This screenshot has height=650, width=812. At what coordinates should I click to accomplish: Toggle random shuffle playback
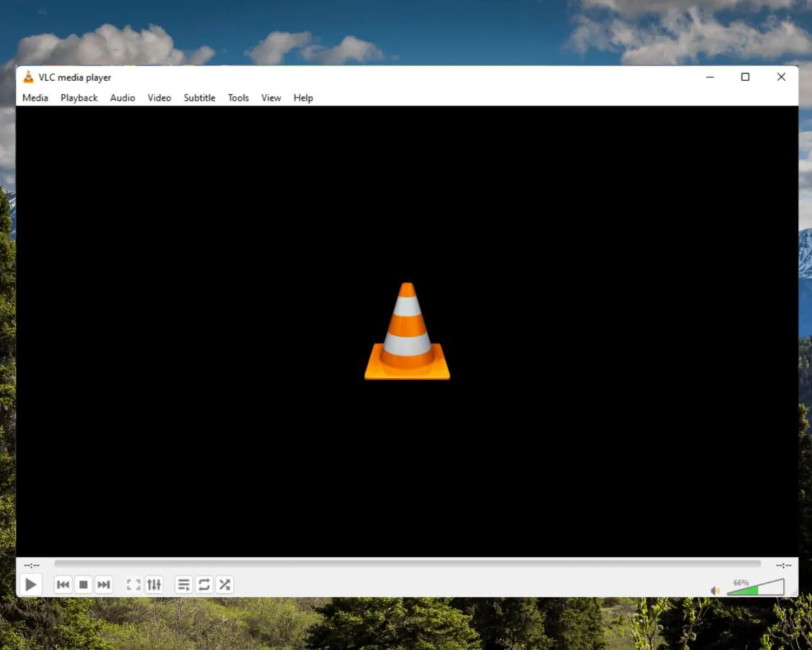pyautogui.click(x=225, y=584)
